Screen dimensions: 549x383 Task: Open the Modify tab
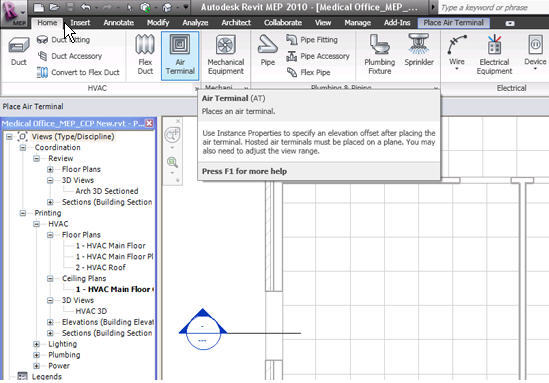pos(158,23)
